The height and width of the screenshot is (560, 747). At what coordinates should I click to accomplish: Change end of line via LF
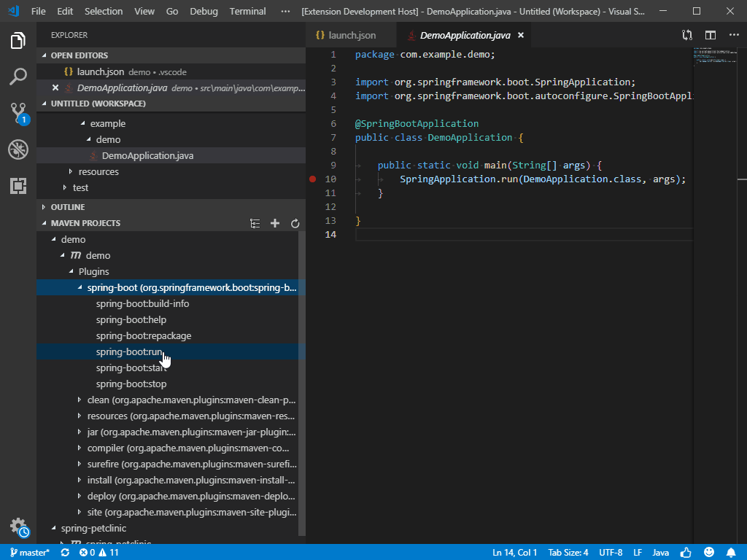[638, 553]
